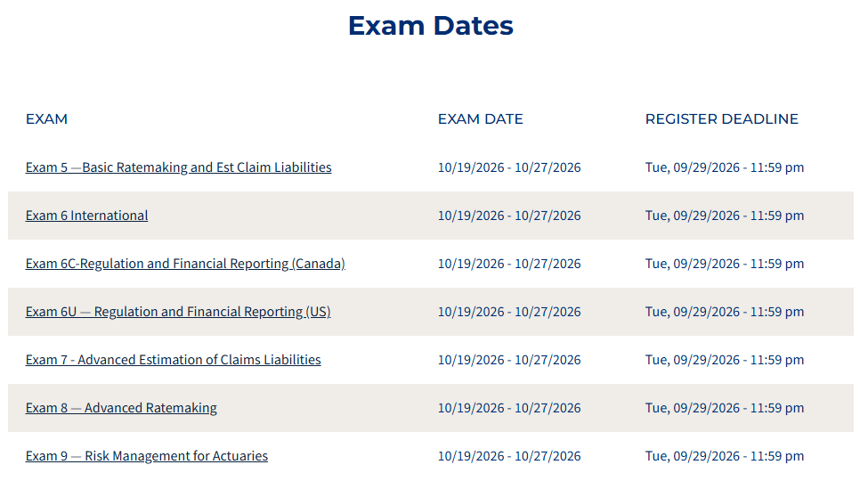
Task: Select Exam 9 register deadline text
Action: pos(725,456)
